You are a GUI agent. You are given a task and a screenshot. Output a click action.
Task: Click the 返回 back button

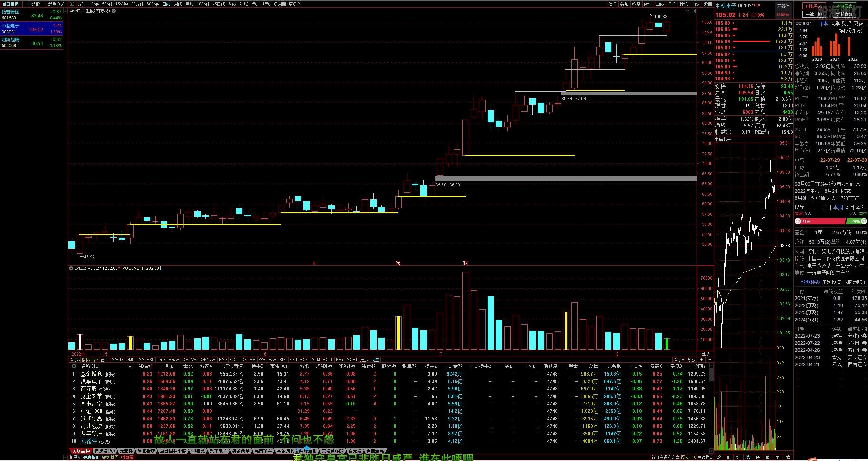(x=708, y=4)
